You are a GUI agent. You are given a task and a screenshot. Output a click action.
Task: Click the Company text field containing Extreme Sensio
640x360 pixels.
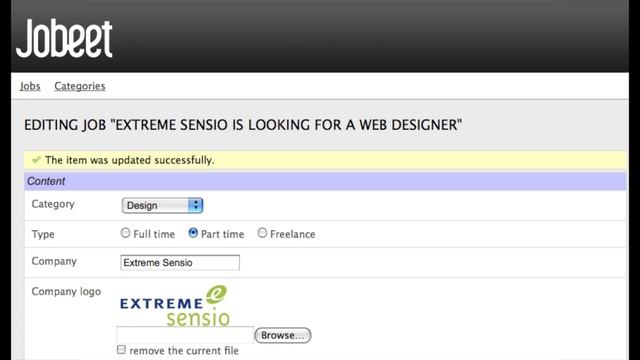pos(180,262)
